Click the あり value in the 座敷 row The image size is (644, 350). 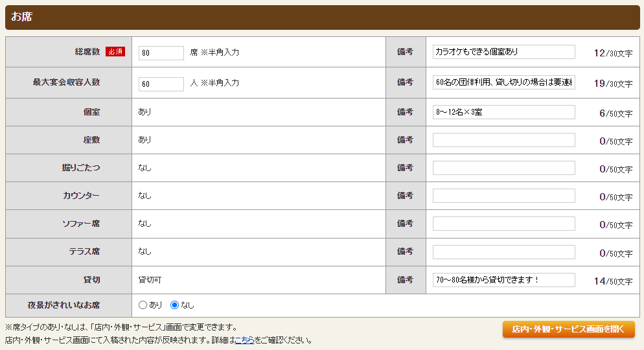click(x=144, y=139)
